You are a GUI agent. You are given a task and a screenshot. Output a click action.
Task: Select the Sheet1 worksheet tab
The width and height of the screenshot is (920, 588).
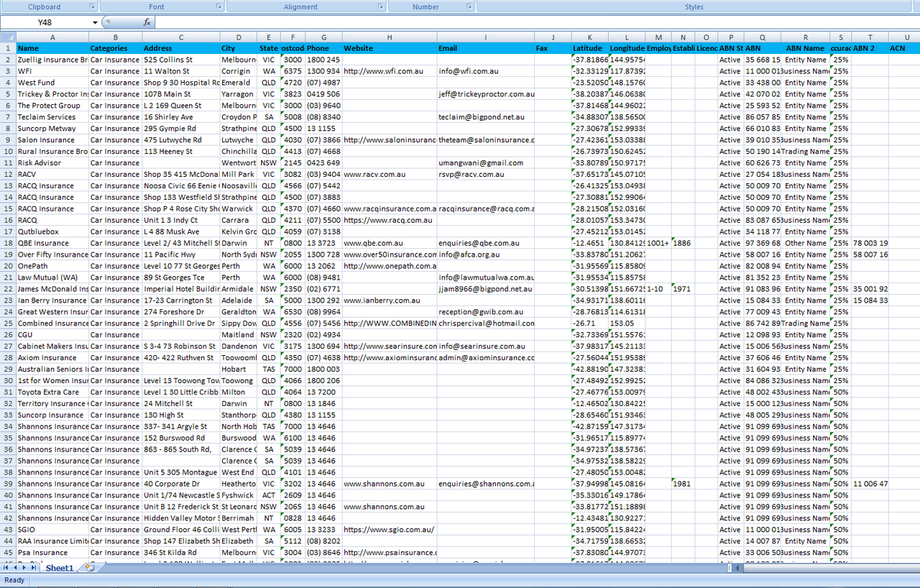pyautogui.click(x=60, y=568)
